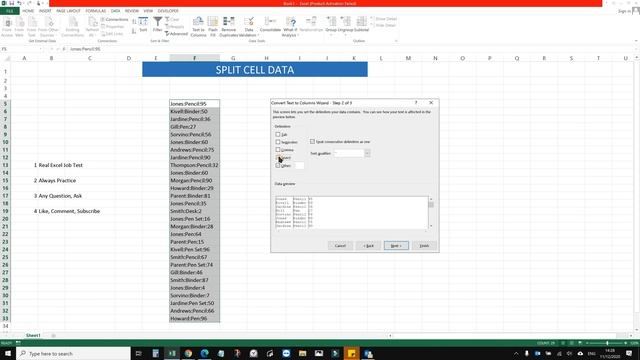Expand the Outline group dialog launcher
Viewport: 640px width, 360px height.
click(x=396, y=41)
